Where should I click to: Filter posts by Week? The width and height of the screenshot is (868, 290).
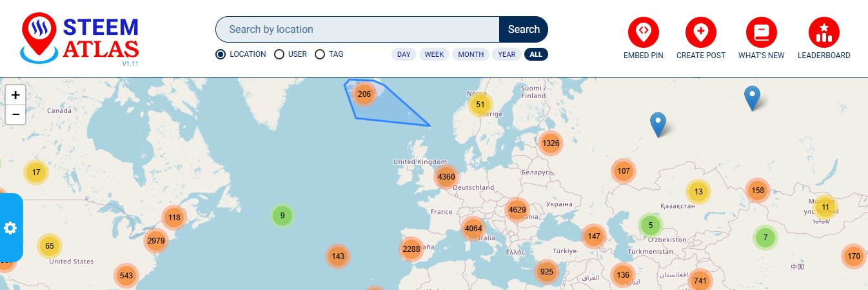pyautogui.click(x=434, y=54)
